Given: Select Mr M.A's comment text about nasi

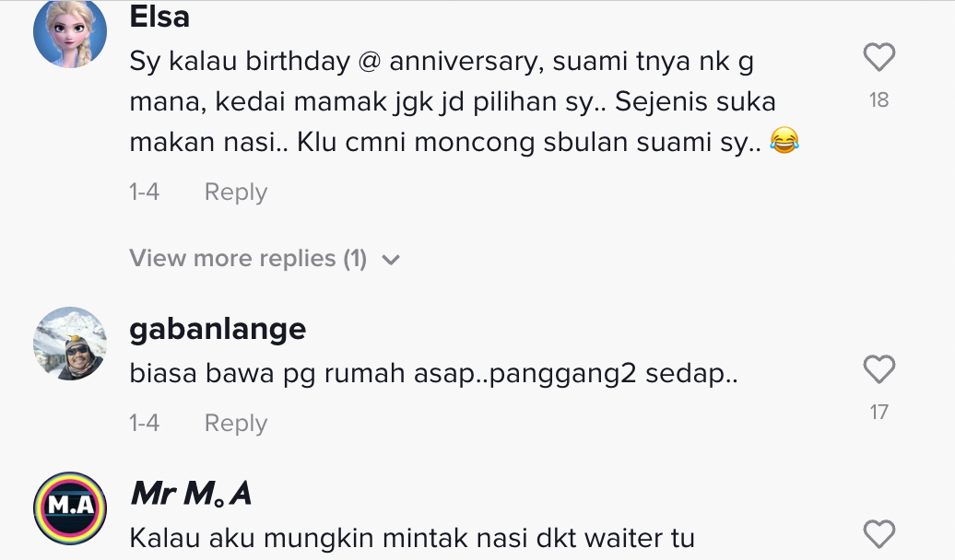Looking at the screenshot, I should [411, 538].
